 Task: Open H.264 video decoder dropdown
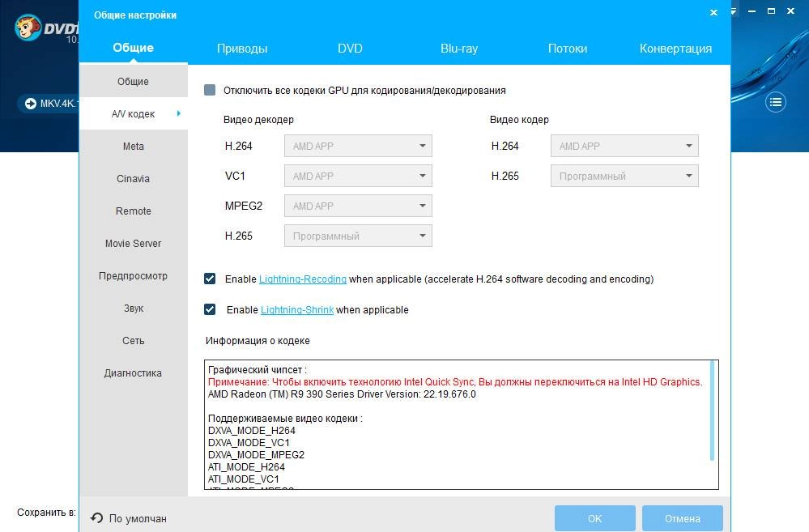(358, 146)
